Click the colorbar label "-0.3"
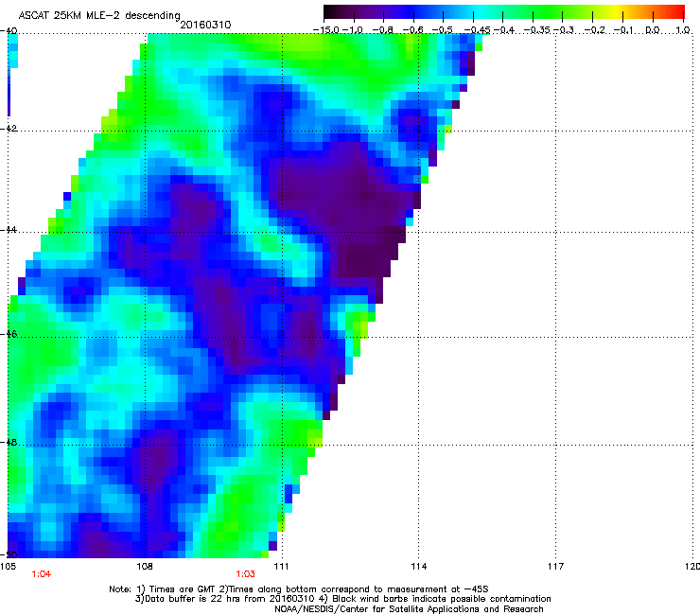The width and height of the screenshot is (700, 615). [564, 30]
